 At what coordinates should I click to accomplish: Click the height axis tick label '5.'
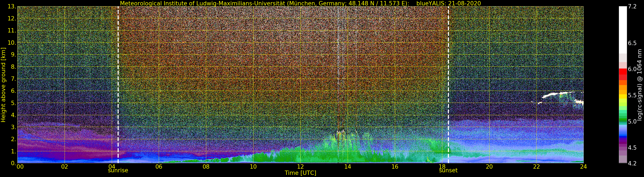[x=13, y=103]
